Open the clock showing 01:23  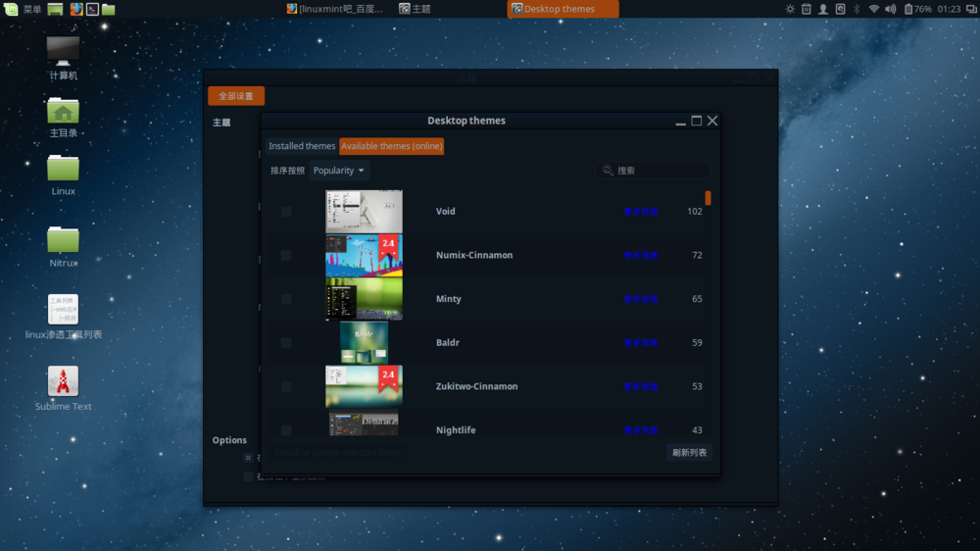click(x=949, y=9)
